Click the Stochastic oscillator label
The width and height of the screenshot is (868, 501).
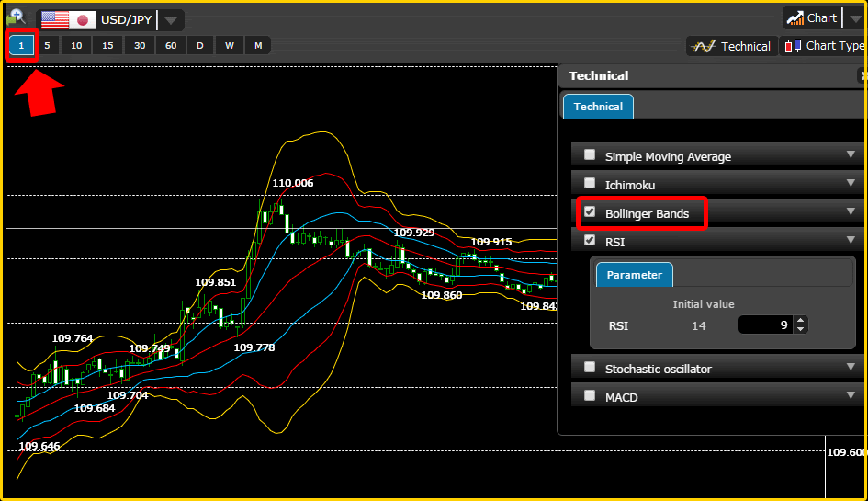point(659,370)
